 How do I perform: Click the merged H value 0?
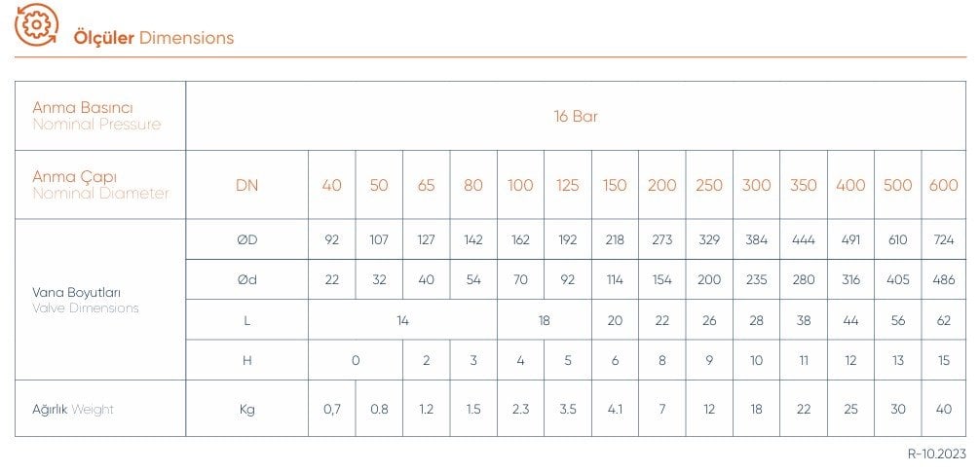tap(356, 360)
